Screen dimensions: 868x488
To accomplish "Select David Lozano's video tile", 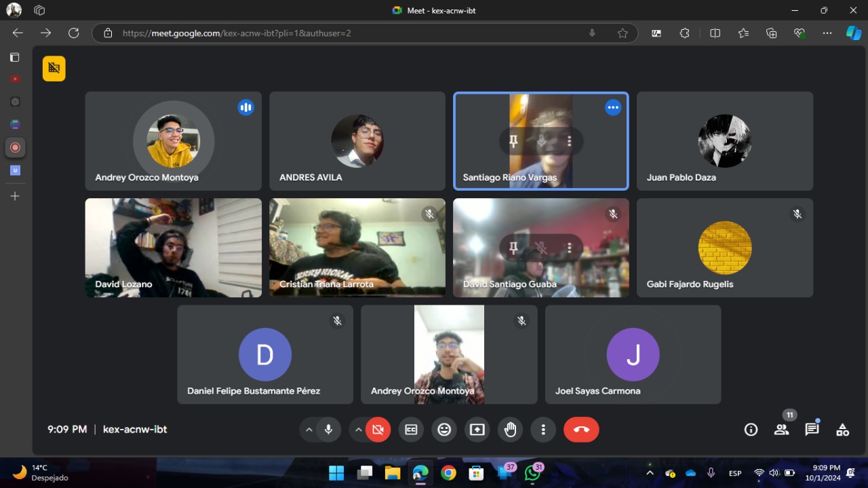I will [174, 248].
